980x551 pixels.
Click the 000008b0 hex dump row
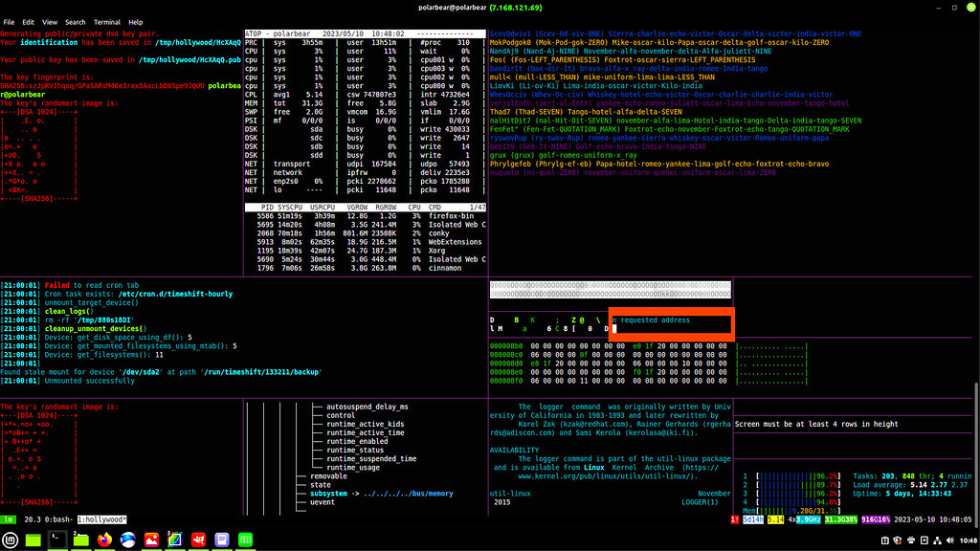(648, 346)
